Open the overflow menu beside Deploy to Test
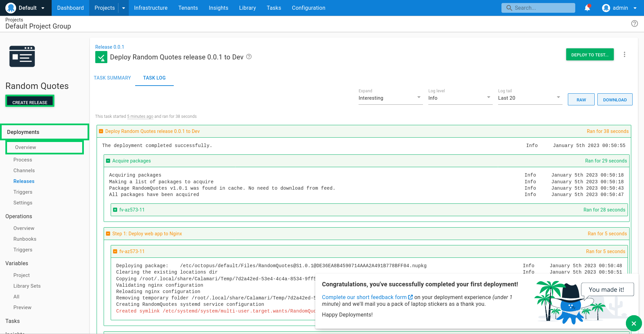 pos(624,54)
